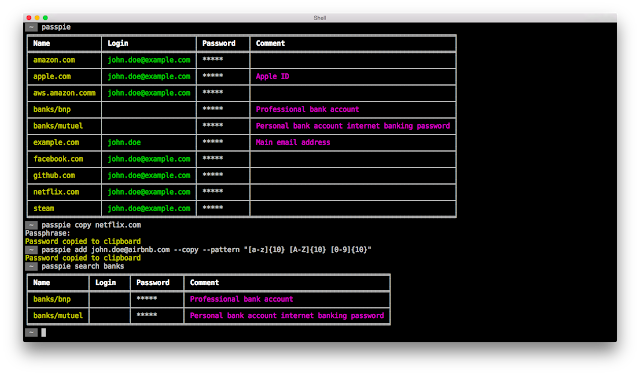Screen dimensions: 640x375
Task: Click the facebook.com entry name
Action: 58,159
